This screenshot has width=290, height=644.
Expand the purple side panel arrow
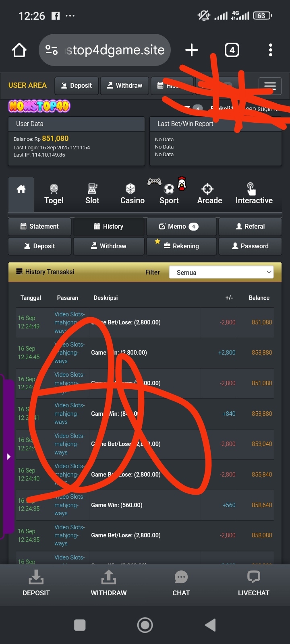click(8, 457)
